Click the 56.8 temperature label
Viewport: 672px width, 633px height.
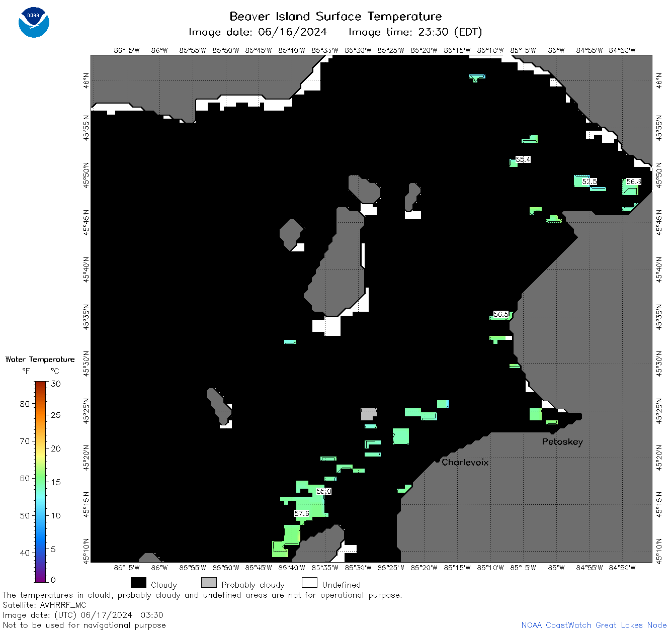(x=634, y=182)
